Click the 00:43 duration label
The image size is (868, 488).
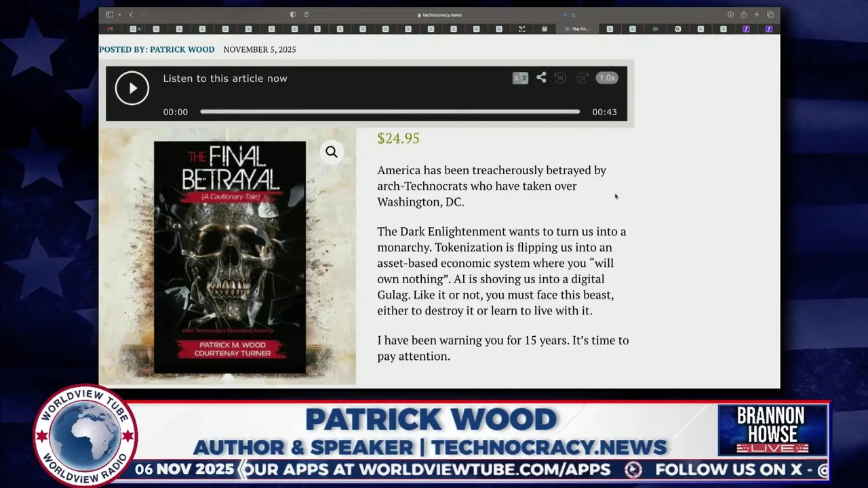604,112
